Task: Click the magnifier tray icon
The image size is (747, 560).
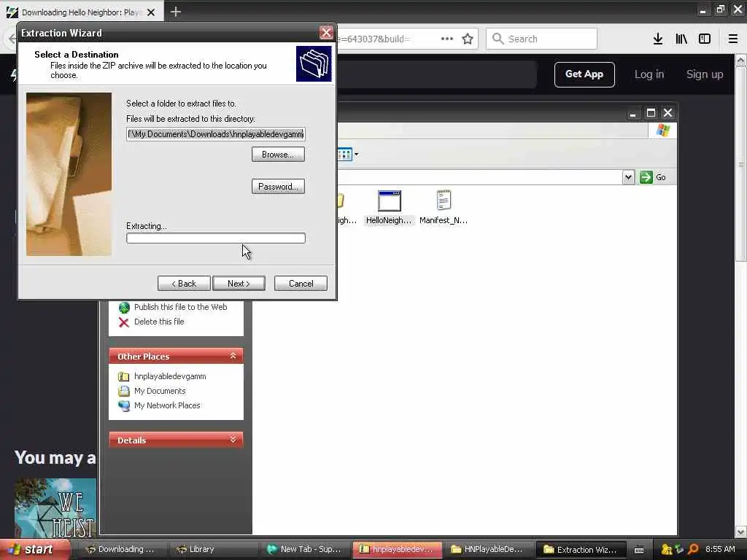Action: pos(693,550)
